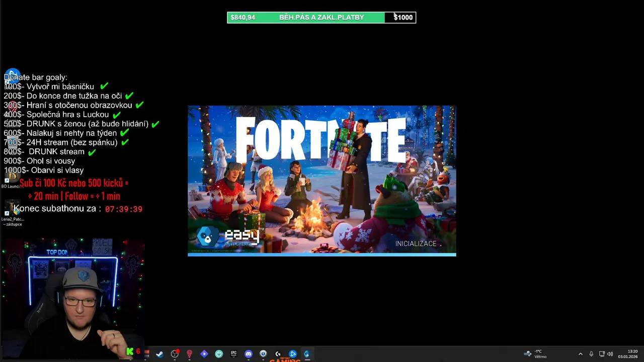The height and width of the screenshot is (362, 644).
Task: Select the active Easy Anti-Cheat taskbar icon
Action: (307, 354)
